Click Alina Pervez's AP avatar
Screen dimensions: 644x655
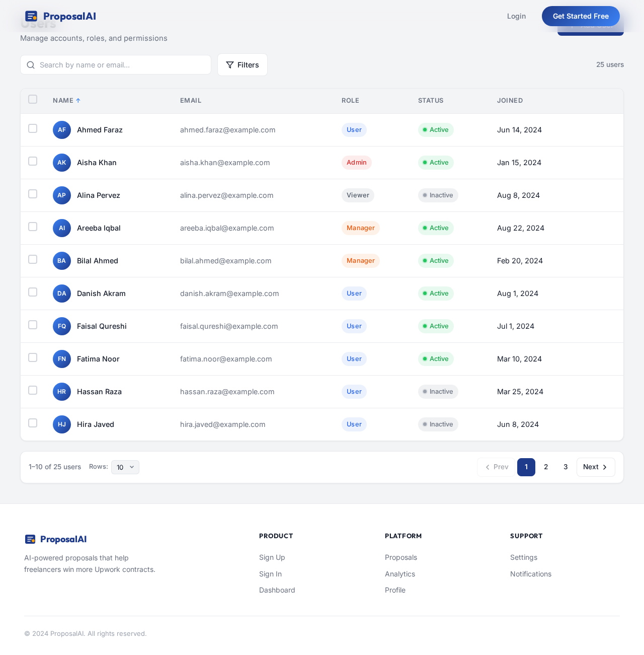point(62,195)
